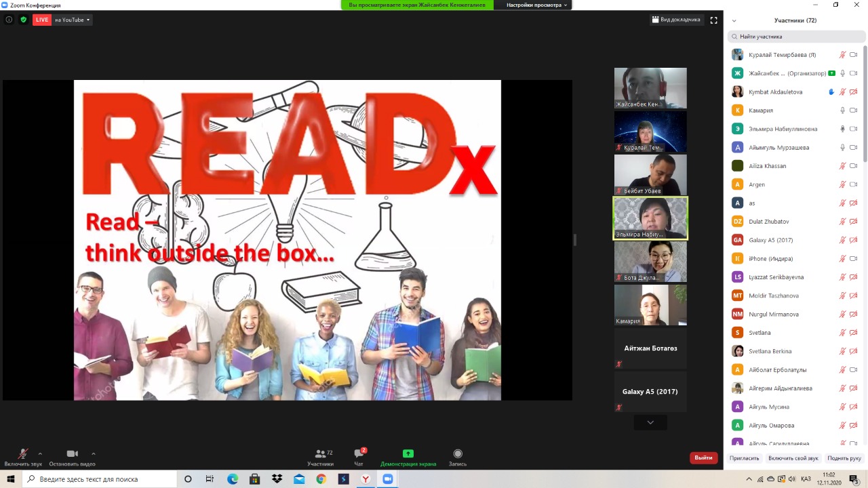Image resolution: width=868 pixels, height=488 pixels.
Task: Click the stop video camera icon
Action: (x=72, y=453)
